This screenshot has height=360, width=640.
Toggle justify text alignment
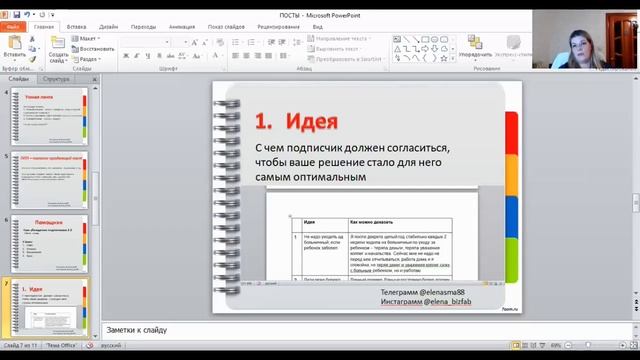coord(269,56)
